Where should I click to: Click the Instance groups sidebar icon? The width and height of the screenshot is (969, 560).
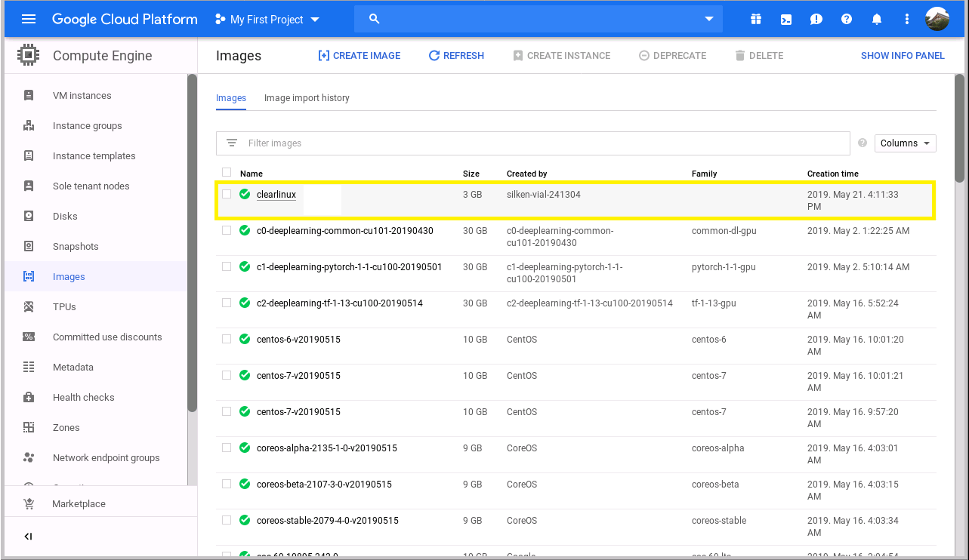(29, 125)
